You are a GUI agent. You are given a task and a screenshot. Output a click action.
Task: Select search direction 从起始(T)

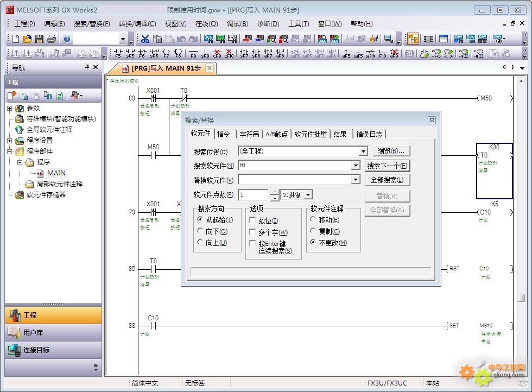tap(200, 219)
